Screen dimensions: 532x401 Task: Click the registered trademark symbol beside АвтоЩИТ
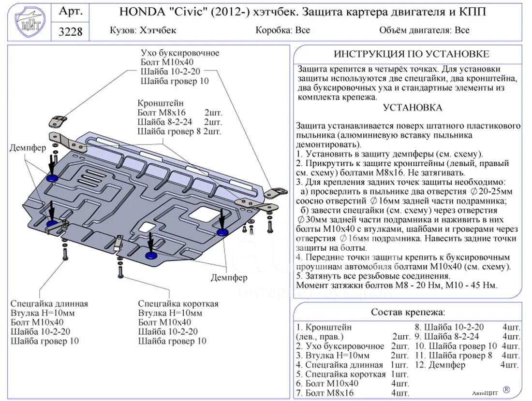tap(506, 390)
